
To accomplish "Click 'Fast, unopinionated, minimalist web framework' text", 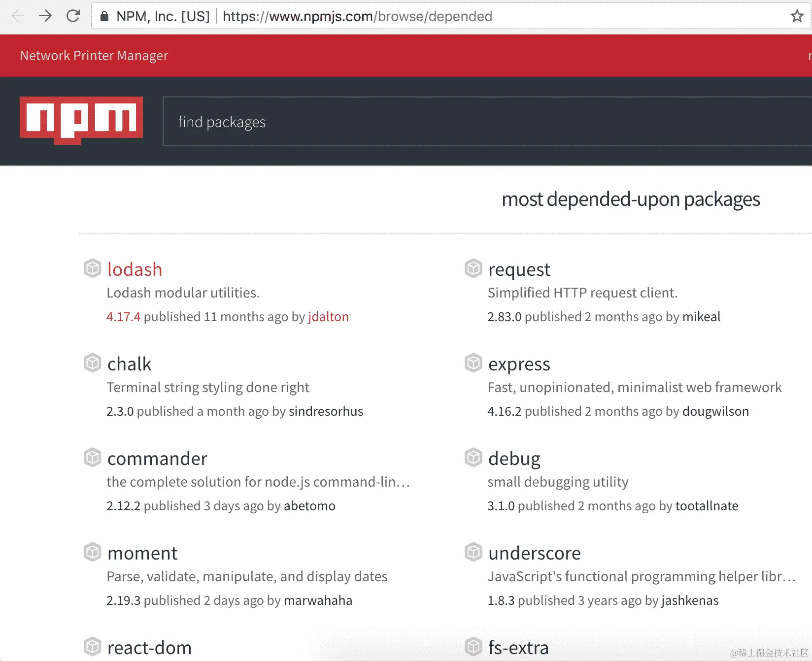I will click(x=634, y=388).
